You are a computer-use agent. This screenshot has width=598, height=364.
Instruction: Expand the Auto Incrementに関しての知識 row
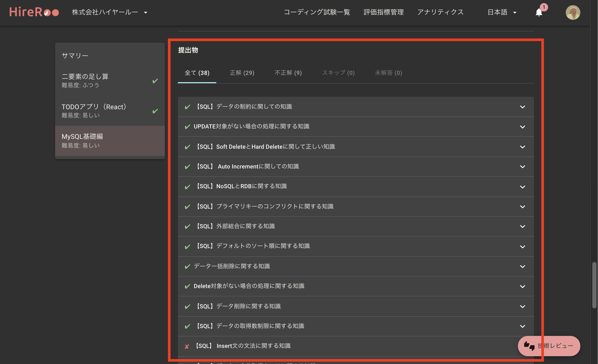356,166
